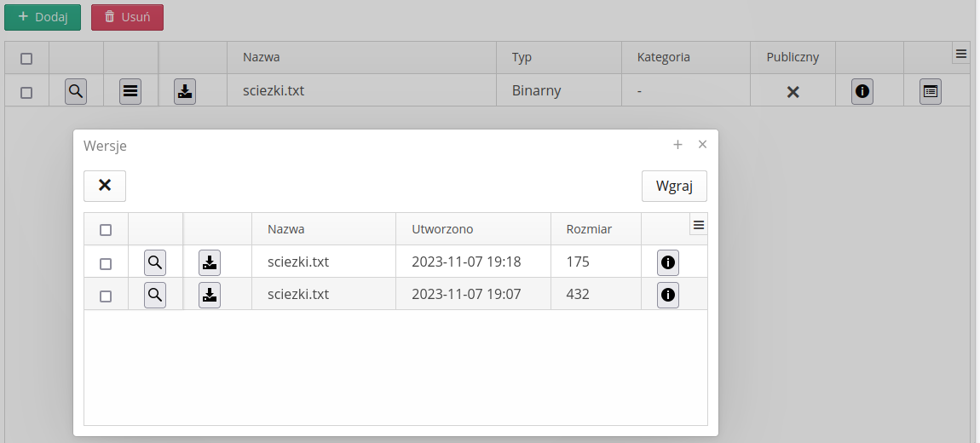This screenshot has height=443, width=980.
Task: Open column menu of the Wersje table
Action: click(699, 225)
